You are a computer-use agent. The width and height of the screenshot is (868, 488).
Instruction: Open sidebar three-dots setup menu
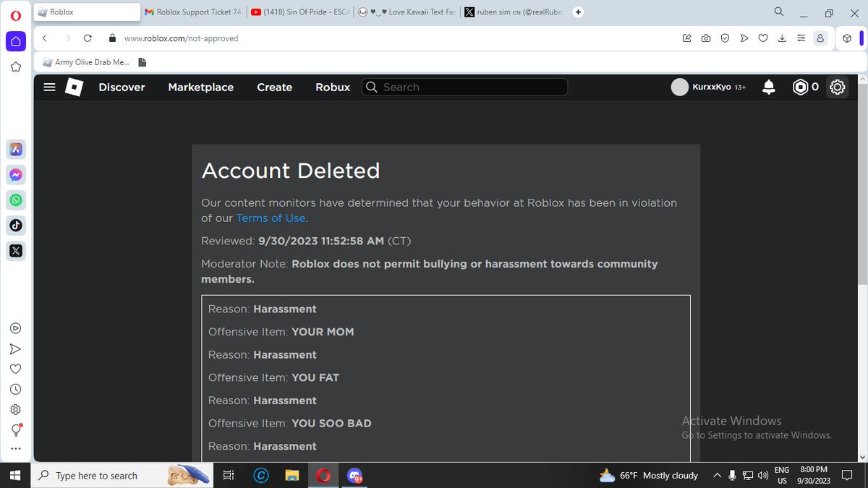[16, 449]
